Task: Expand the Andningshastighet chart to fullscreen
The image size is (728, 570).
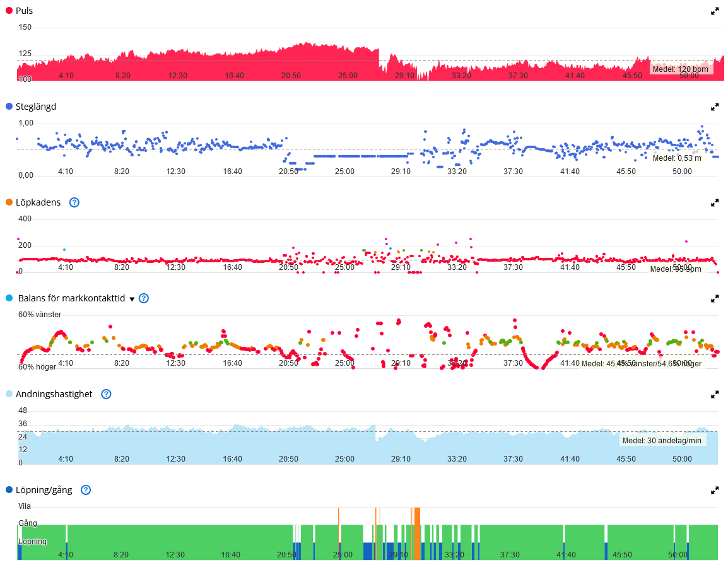Action: [x=715, y=395]
